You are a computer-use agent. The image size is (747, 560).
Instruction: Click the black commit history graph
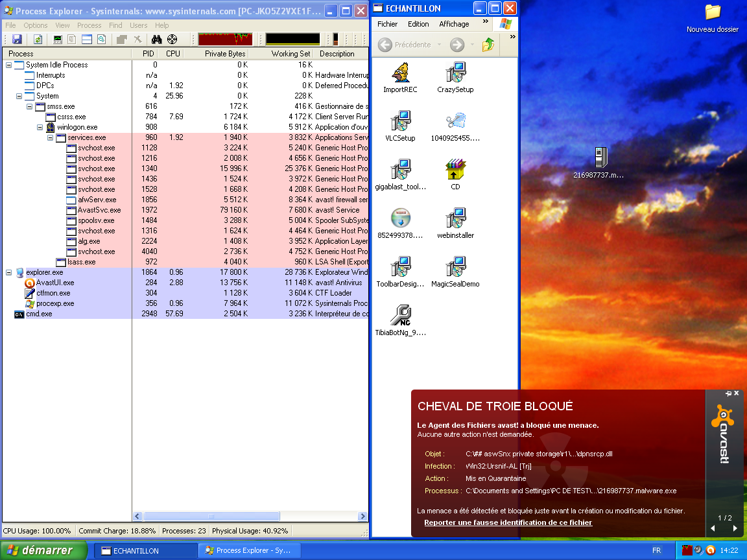[x=293, y=39]
